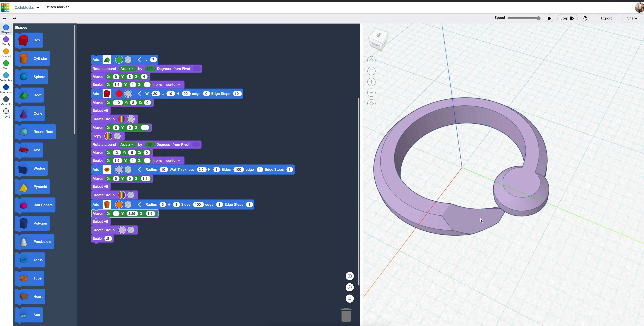Pick the Heart shape block
This screenshot has height=326, width=644.
30,296
